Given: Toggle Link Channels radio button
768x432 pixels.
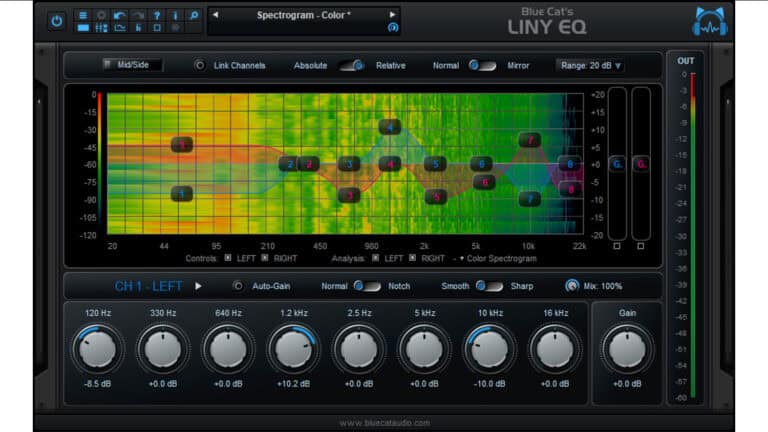Looking at the screenshot, I should tap(199, 65).
